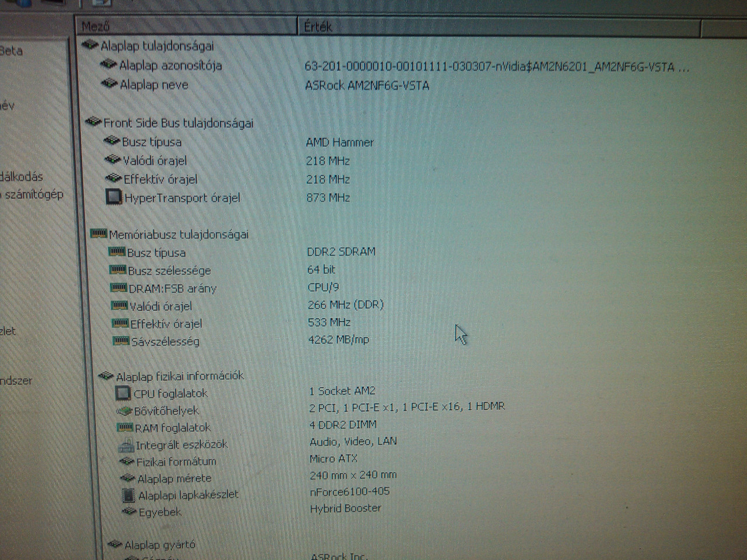Click the Integrált eszközök icon
747x560 pixels.
(126, 446)
